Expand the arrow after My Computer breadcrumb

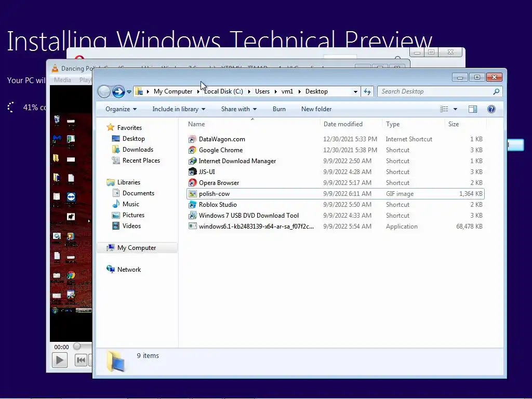[198, 91]
